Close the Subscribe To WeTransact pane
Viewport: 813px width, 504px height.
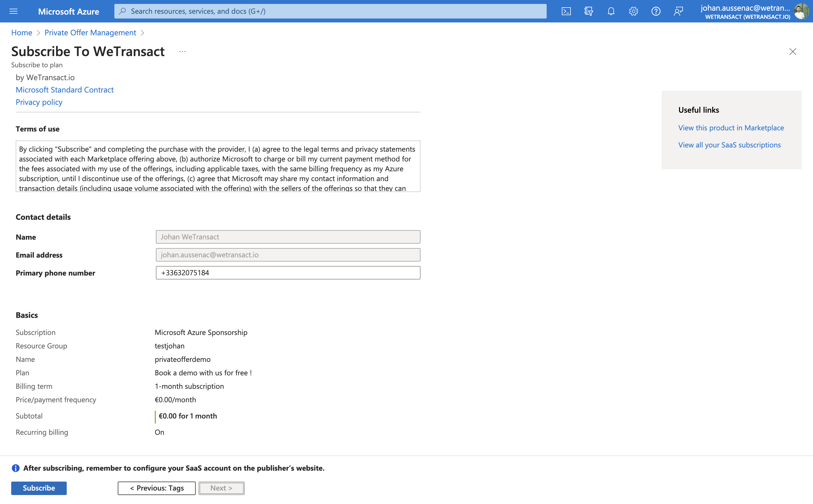coord(793,52)
